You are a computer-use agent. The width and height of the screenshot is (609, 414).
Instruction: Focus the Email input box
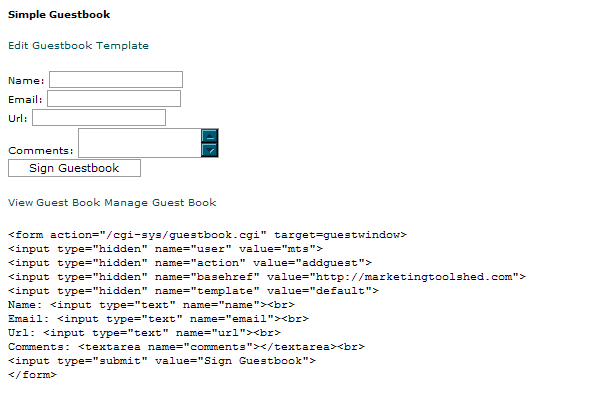coord(114,99)
